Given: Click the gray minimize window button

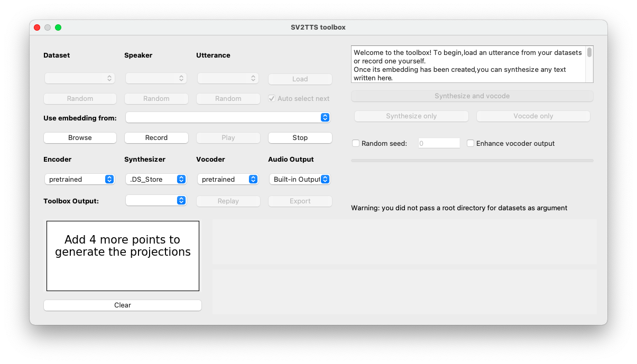Looking at the screenshot, I should point(48,27).
